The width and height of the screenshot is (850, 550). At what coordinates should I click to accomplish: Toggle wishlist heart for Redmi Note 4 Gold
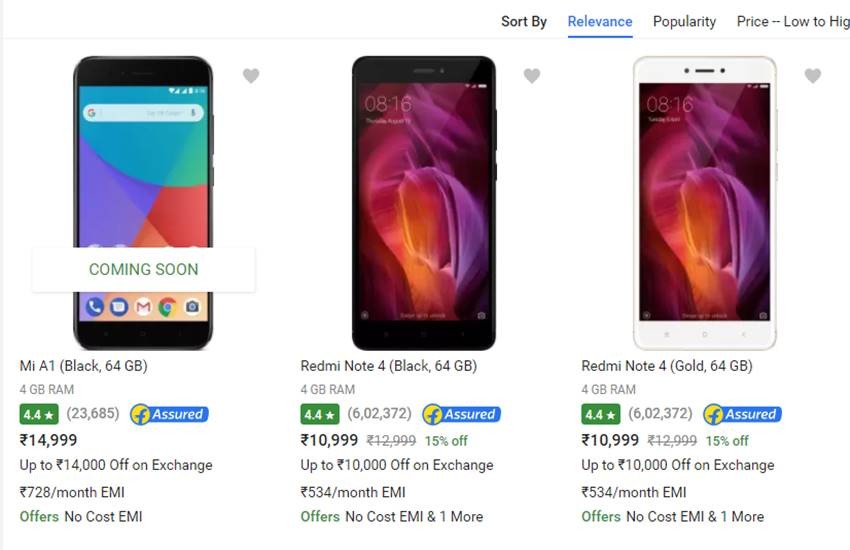(813, 76)
